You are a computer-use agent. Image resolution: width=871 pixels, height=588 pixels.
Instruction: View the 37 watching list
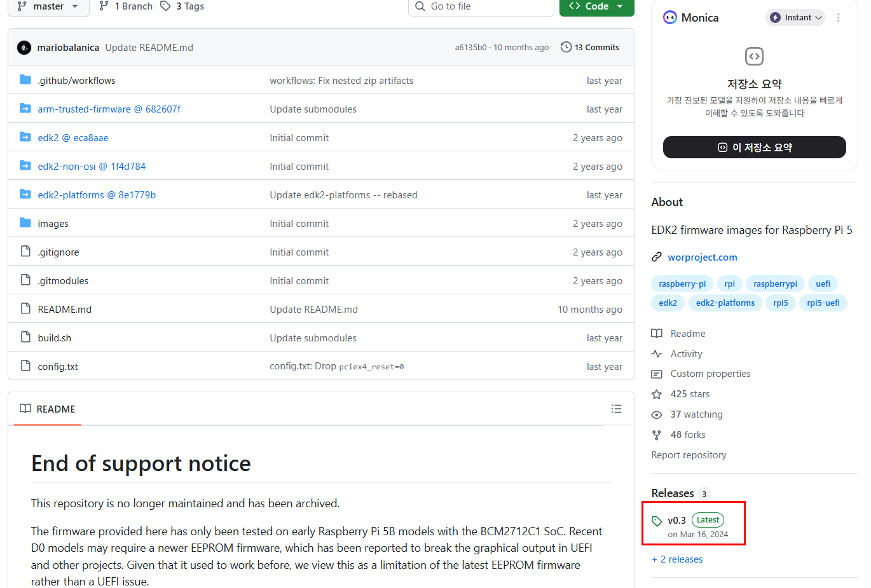coord(687,414)
